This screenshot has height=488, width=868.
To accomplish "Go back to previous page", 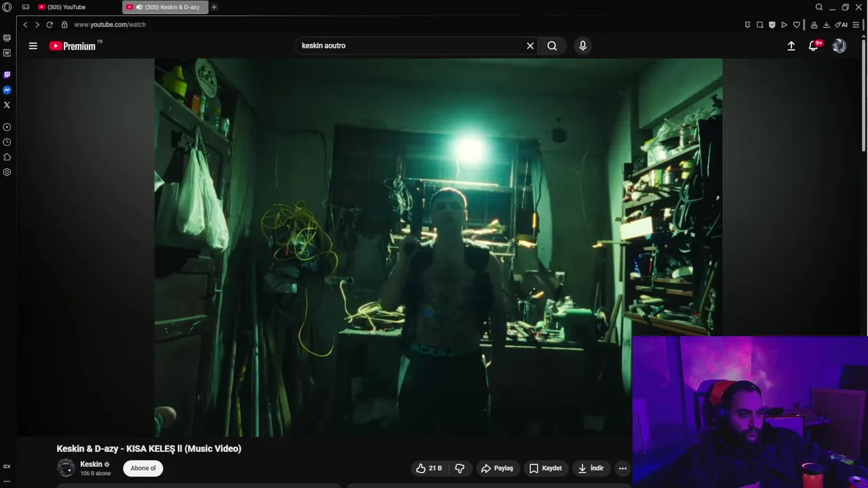I will point(25,24).
